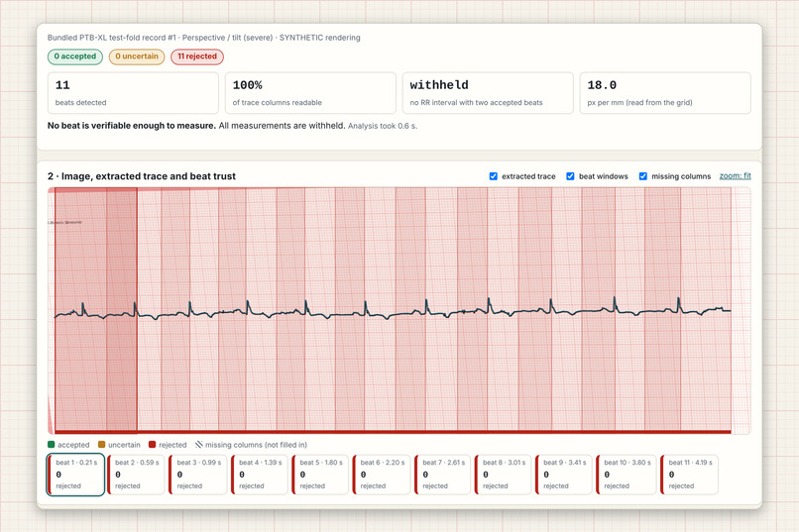Select the 0 uncertain badge
Viewport: 799px width, 532px height.
137,56
